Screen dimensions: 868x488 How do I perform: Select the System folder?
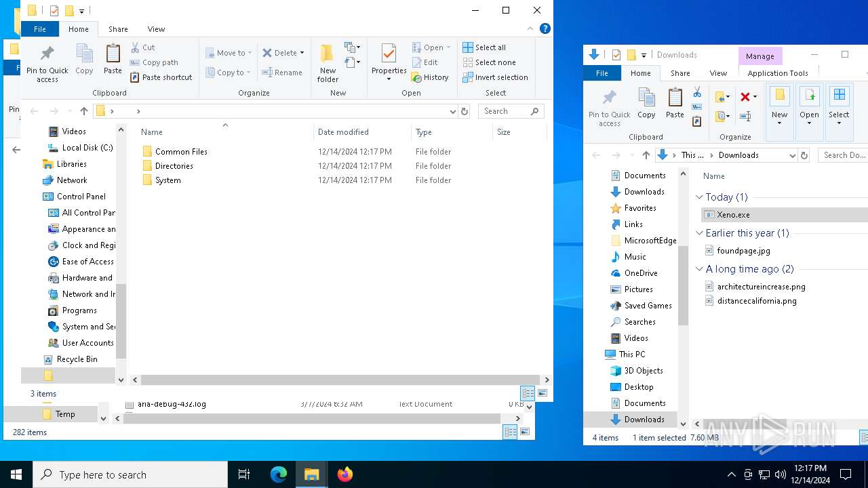167,180
